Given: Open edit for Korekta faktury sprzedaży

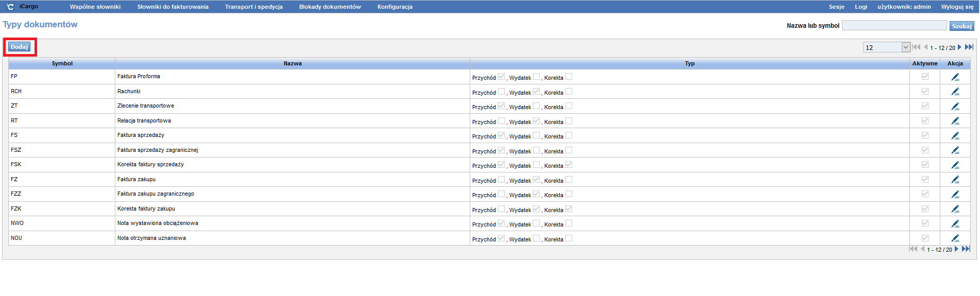Looking at the screenshot, I should 955,165.
